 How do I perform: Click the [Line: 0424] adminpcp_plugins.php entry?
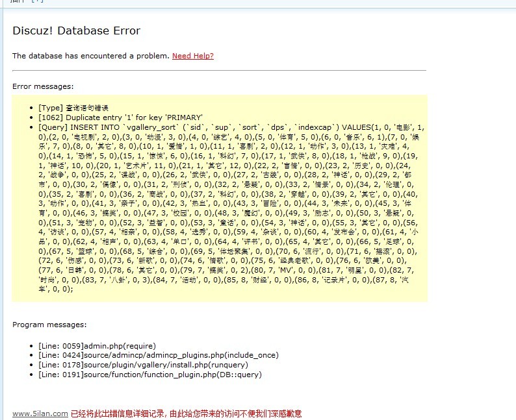click(x=159, y=355)
